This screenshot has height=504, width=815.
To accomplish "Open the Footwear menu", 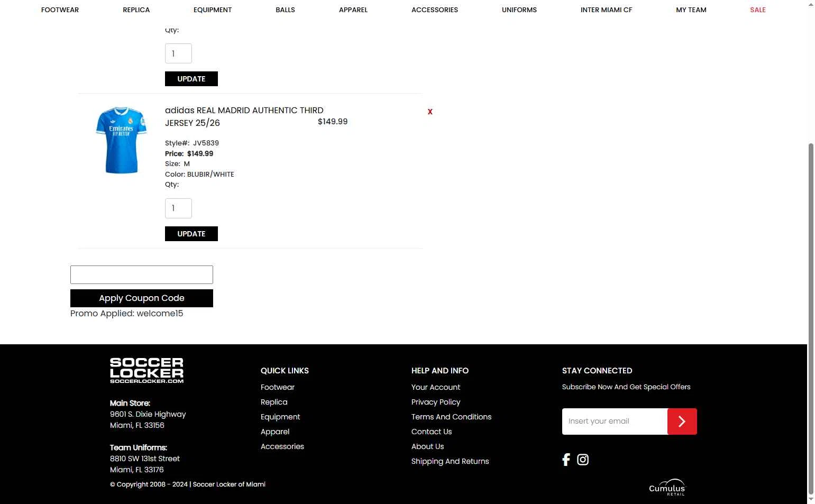I will click(x=60, y=10).
